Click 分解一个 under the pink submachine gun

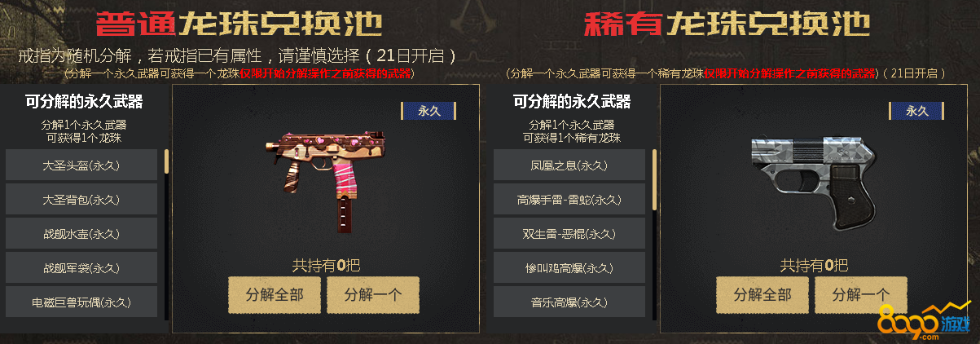pos(372,295)
